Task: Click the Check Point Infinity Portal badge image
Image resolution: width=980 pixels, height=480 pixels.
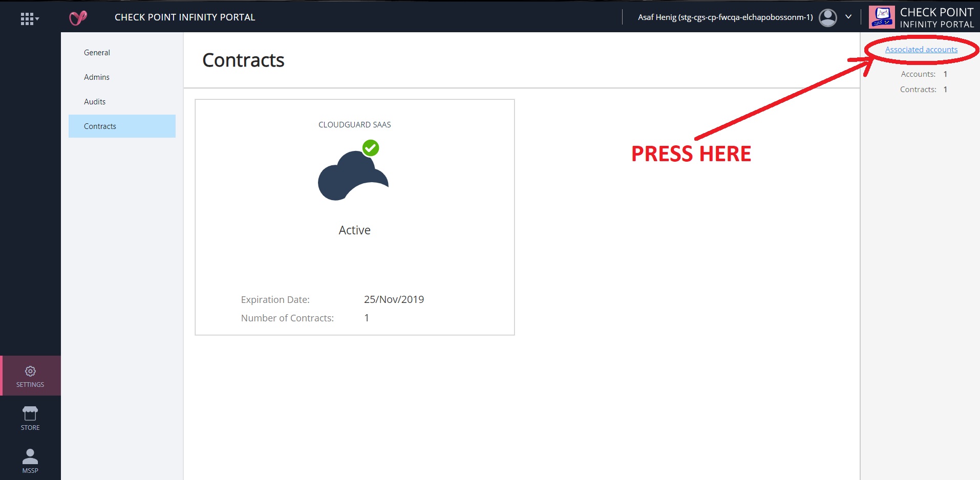Action: point(882,17)
